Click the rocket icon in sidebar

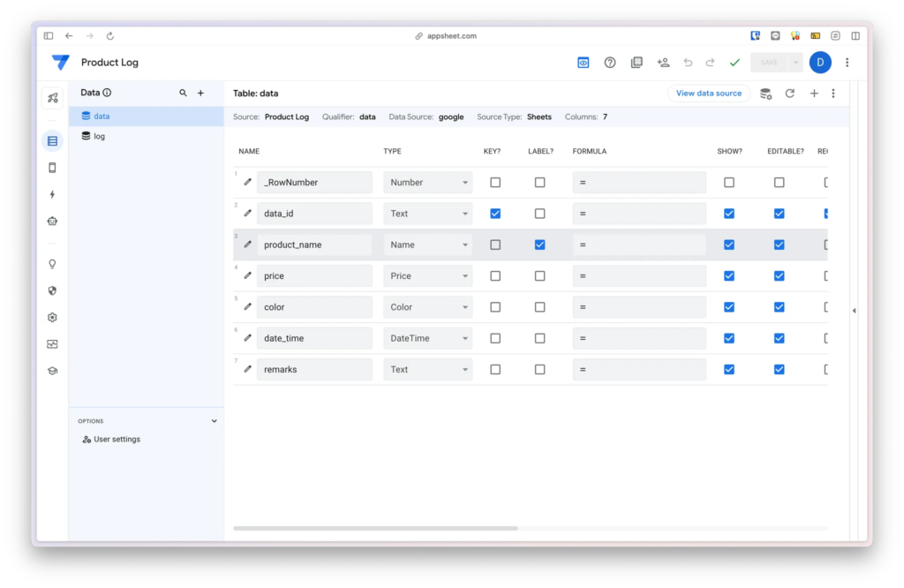pos(52,98)
